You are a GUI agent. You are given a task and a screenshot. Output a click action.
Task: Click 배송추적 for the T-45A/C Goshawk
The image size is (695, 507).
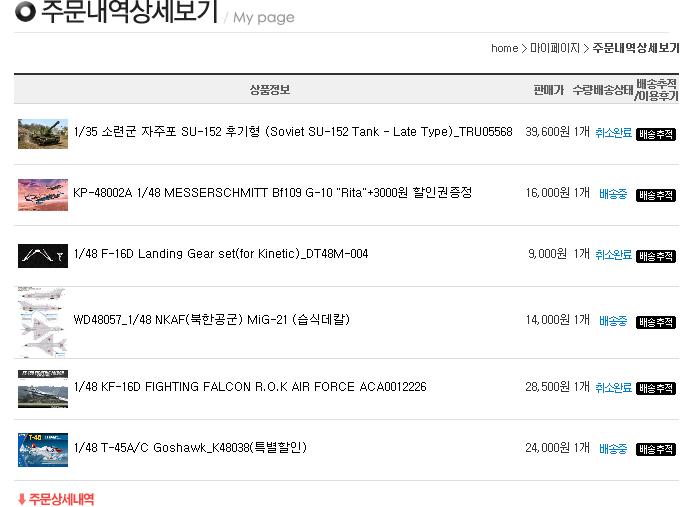[656, 449]
